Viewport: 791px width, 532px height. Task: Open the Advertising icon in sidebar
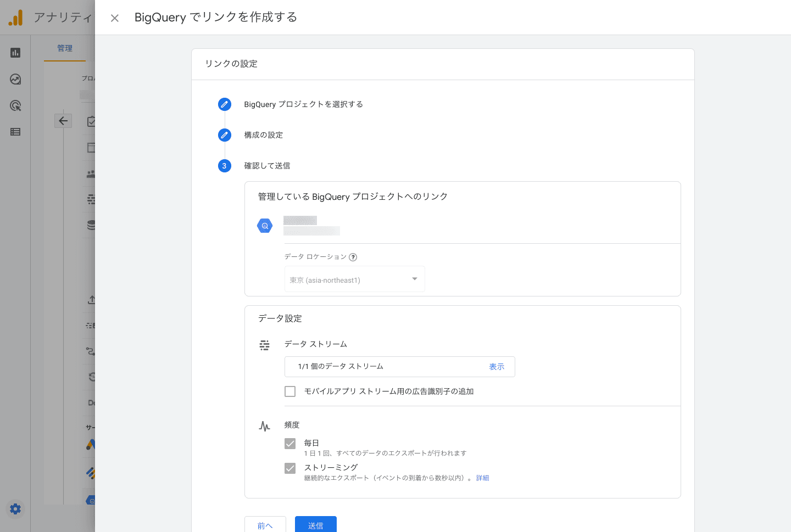click(x=15, y=105)
